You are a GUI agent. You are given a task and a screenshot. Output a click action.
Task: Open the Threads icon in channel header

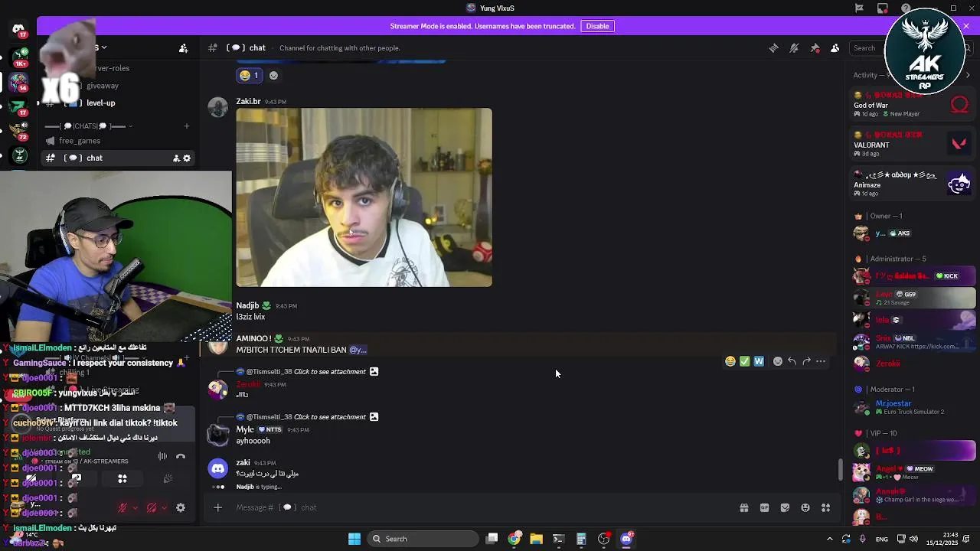tap(773, 48)
